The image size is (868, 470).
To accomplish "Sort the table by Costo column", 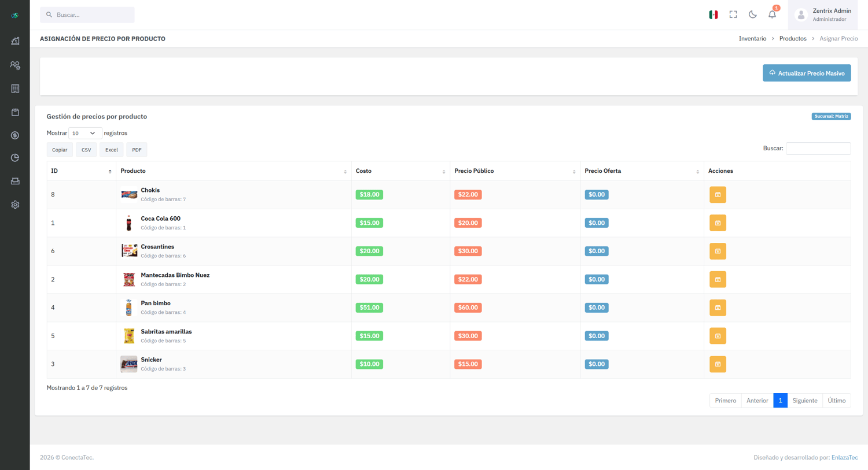I will (400, 171).
